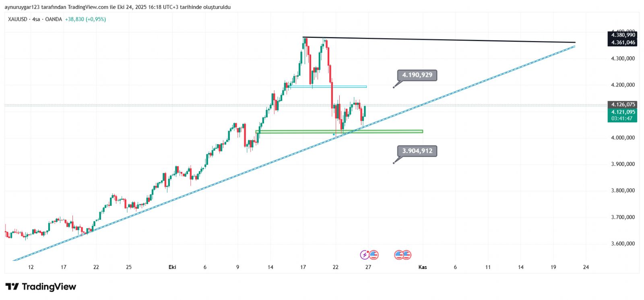
Task: Click the 4.000,000 level on the price scale
Action: pos(623,138)
